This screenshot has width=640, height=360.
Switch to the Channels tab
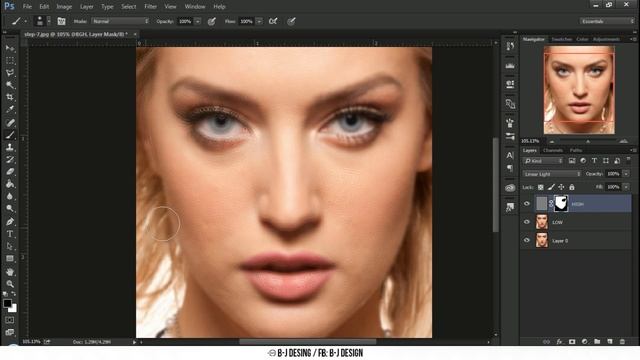tap(553, 150)
